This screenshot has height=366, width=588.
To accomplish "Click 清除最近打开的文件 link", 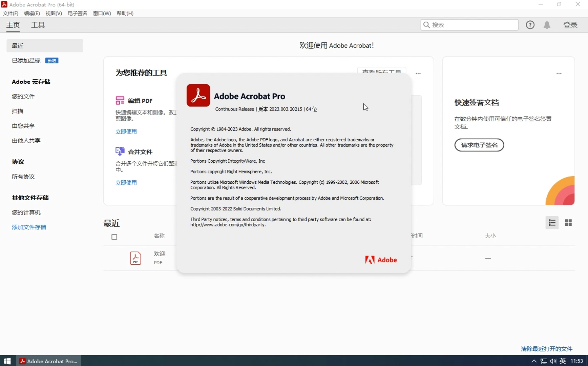I will coord(547,349).
